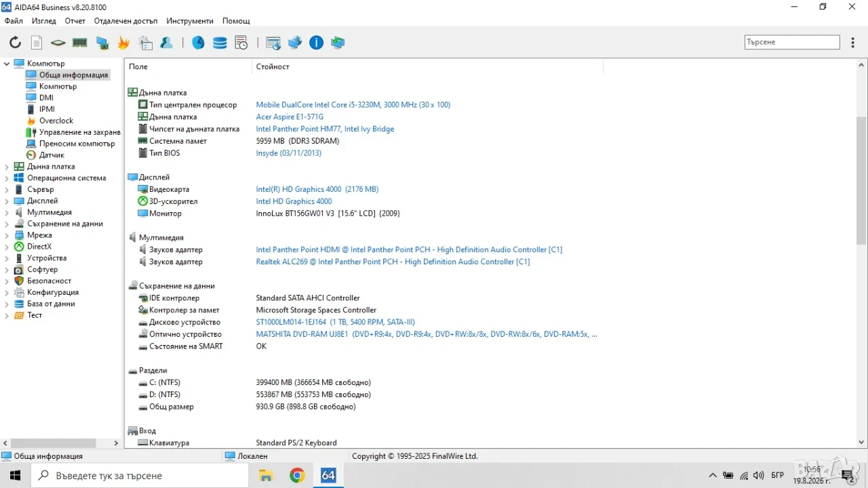Open the Insyde (03/11/2013) BIOS link

(x=288, y=153)
